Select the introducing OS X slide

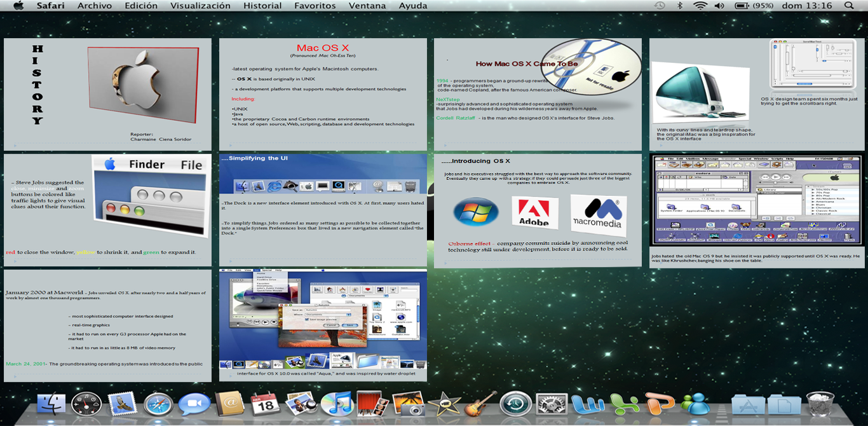tap(538, 210)
